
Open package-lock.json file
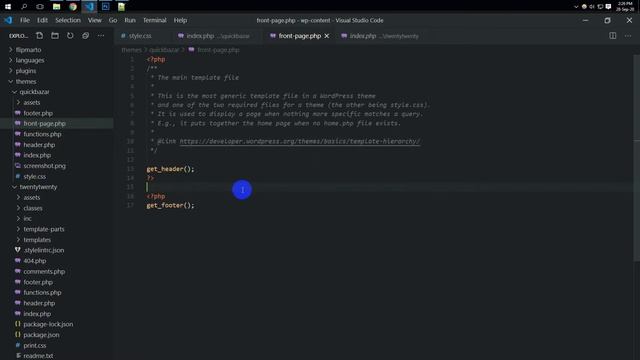pyautogui.click(x=48, y=324)
